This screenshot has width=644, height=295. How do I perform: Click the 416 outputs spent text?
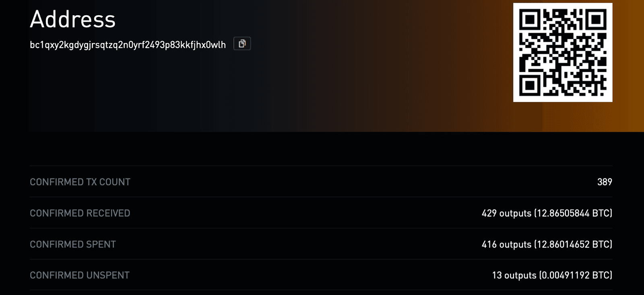(x=506, y=244)
